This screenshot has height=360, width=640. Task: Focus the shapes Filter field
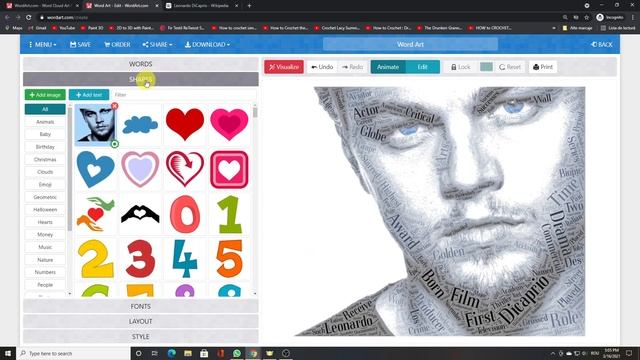(x=184, y=95)
